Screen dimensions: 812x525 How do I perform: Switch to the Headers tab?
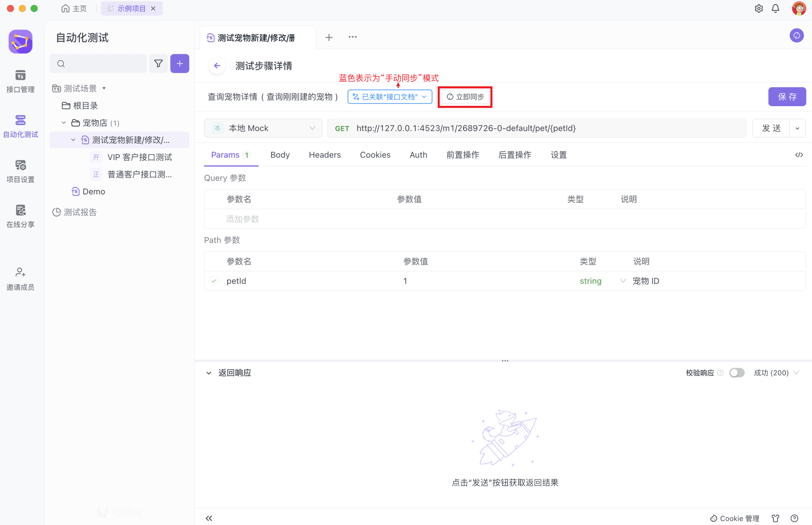(324, 155)
